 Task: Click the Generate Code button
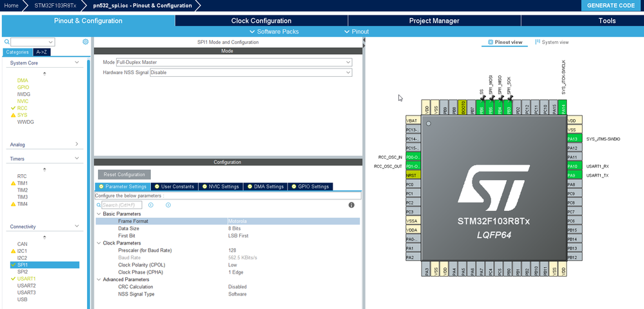click(610, 5)
